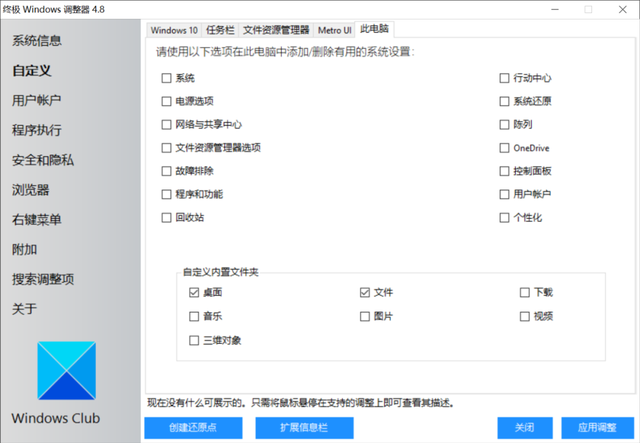Screen dimensions: 640x443
Task: Select 附加 in the sidebar
Action: click(x=24, y=249)
